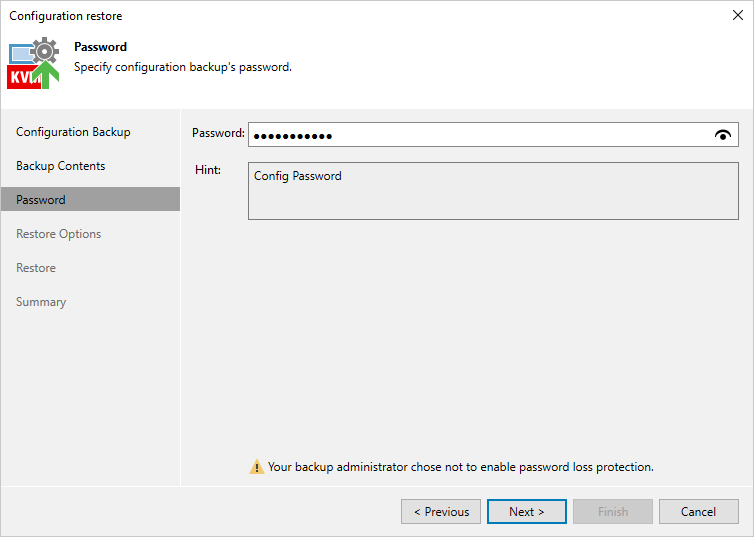Click the Password heading in the header
The height and width of the screenshot is (537, 754).
coord(100,47)
